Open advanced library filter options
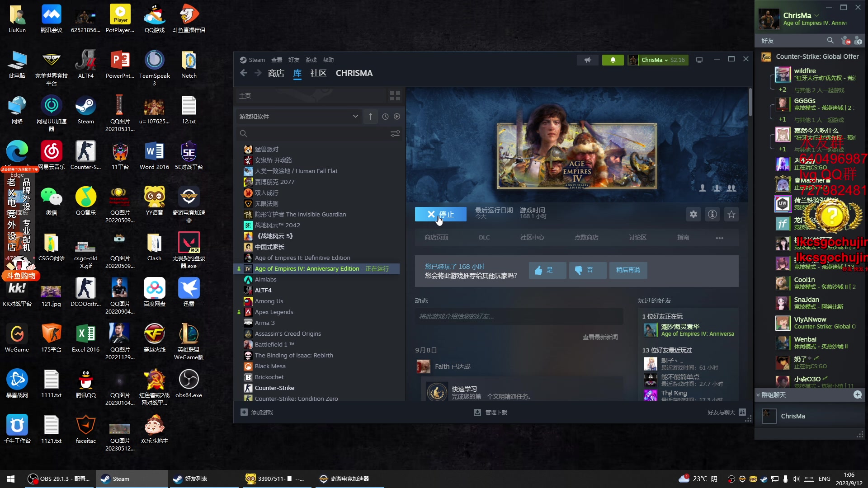 (395, 134)
